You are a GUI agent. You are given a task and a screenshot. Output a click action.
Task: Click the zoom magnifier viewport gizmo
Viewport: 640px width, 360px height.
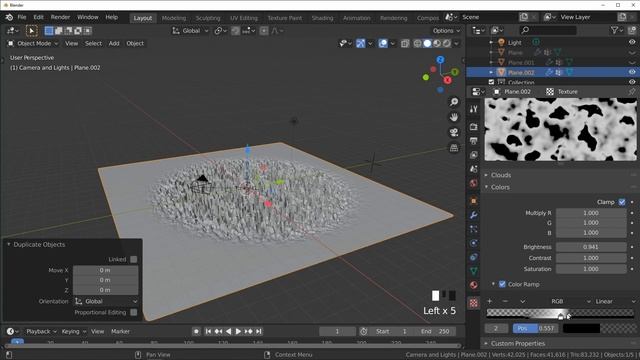click(454, 102)
